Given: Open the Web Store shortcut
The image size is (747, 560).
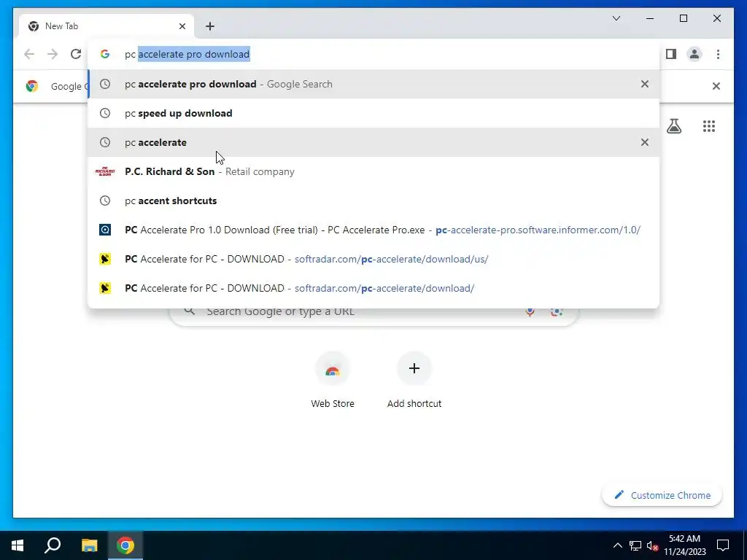Looking at the screenshot, I should 333,381.
